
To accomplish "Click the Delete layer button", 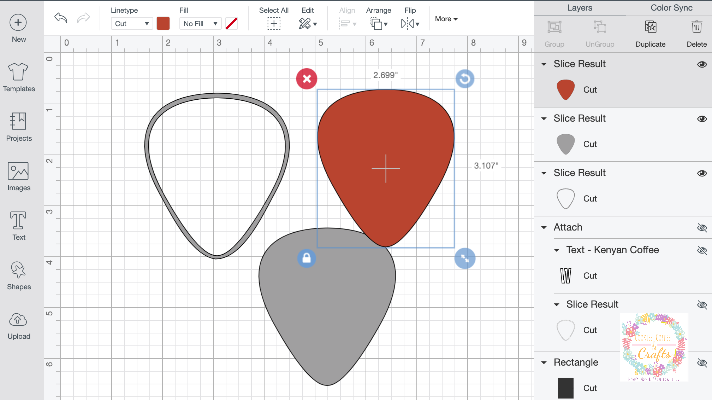I will (x=697, y=34).
